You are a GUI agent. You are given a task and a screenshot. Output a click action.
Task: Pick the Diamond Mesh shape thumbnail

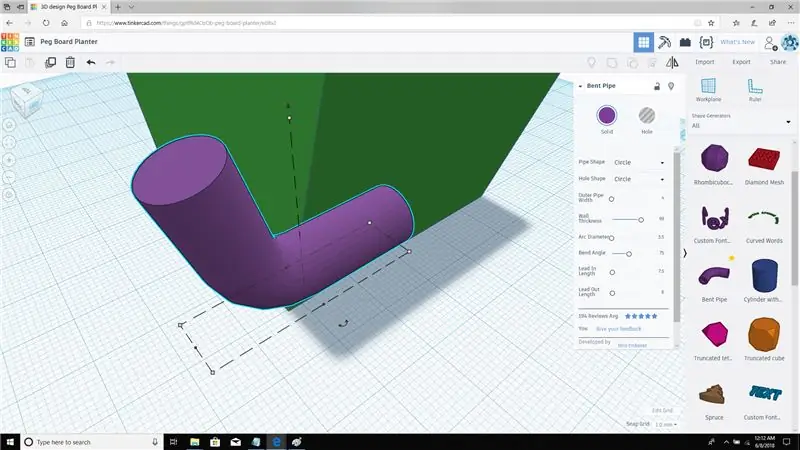tap(763, 158)
